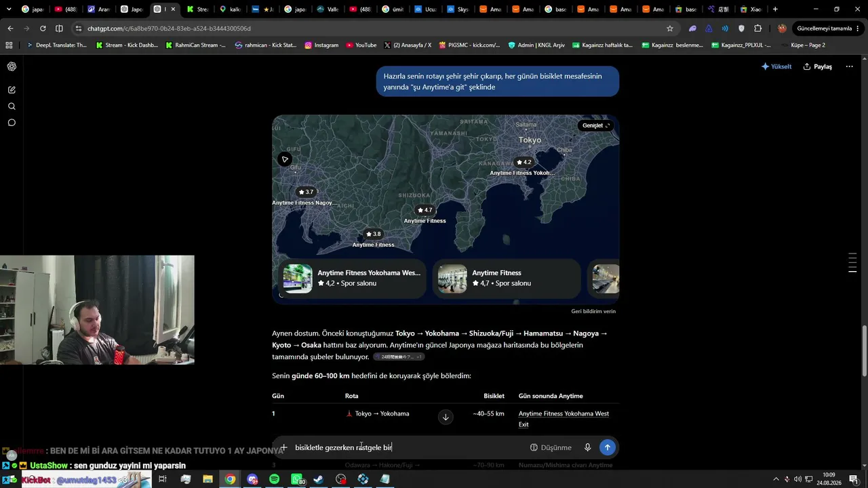868x488 pixels.
Task: Click Geri bildirim verin feedback link
Action: [x=593, y=311]
